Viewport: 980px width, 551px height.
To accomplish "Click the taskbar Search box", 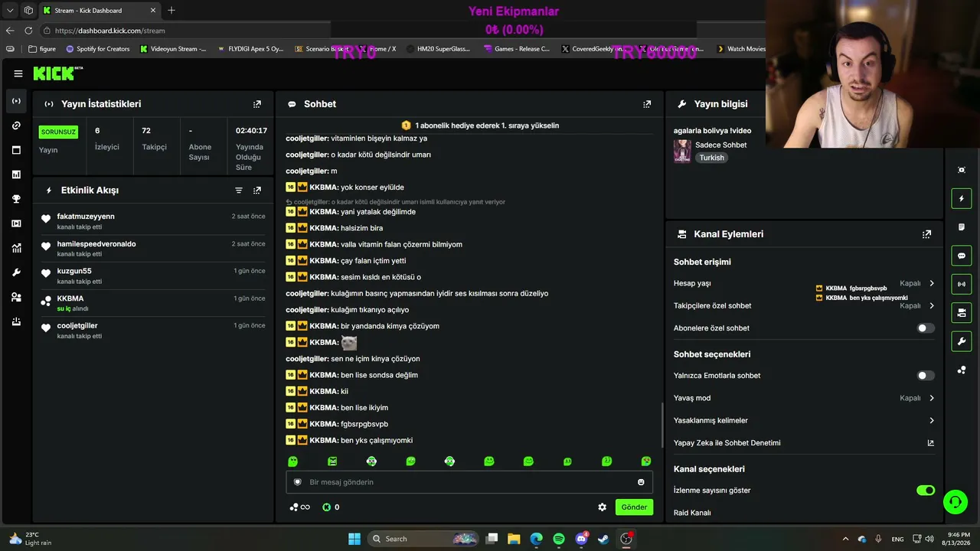I will click(x=423, y=539).
